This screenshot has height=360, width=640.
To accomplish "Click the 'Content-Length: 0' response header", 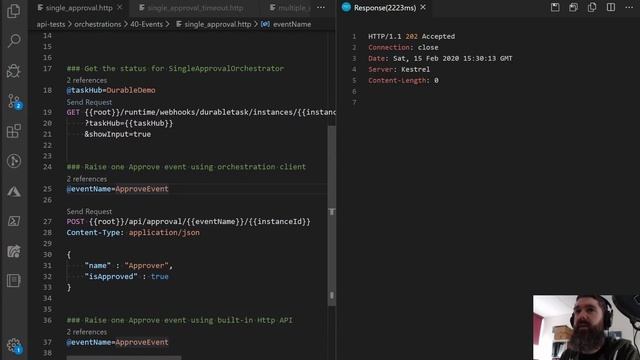I will (x=403, y=80).
